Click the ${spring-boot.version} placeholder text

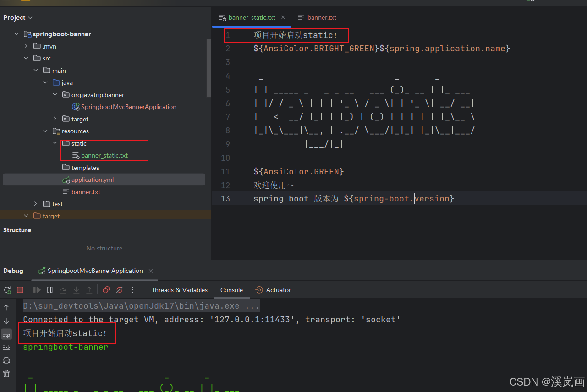point(399,199)
